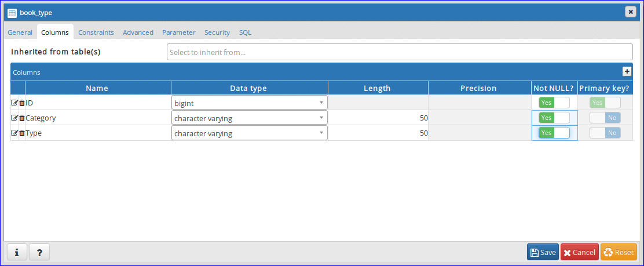The image size is (644, 266).
Task: Delete the Type column via trash icon
Action: point(22,133)
